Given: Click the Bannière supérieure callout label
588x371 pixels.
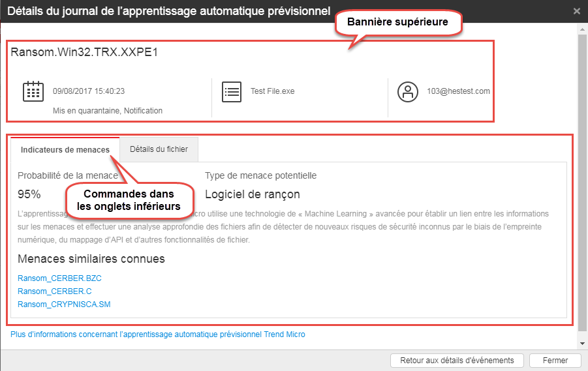Looking at the screenshot, I should (397, 22).
